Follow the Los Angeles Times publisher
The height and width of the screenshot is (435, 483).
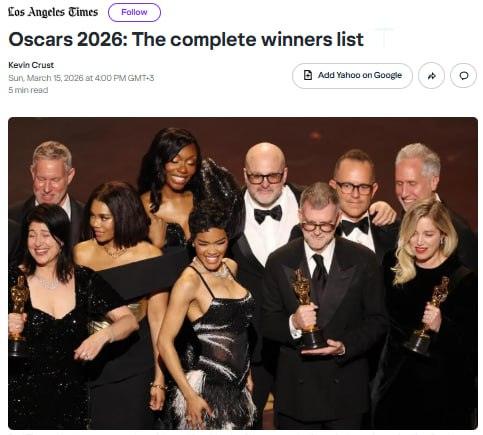coord(134,12)
